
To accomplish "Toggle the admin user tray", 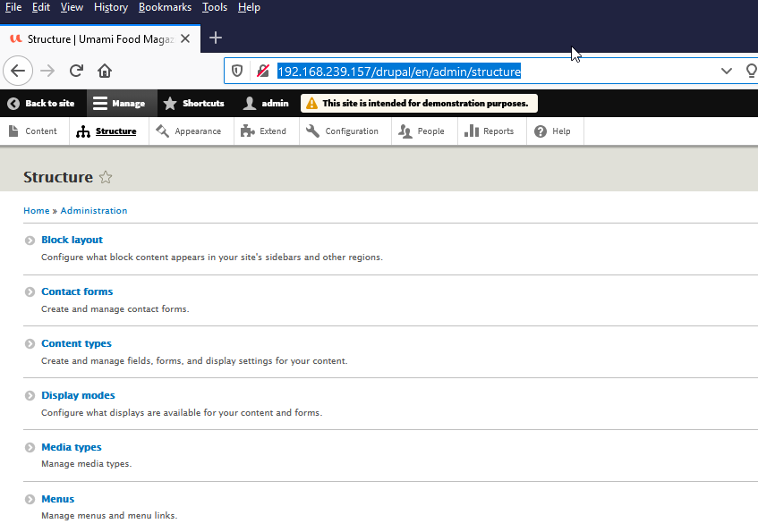I will point(266,103).
